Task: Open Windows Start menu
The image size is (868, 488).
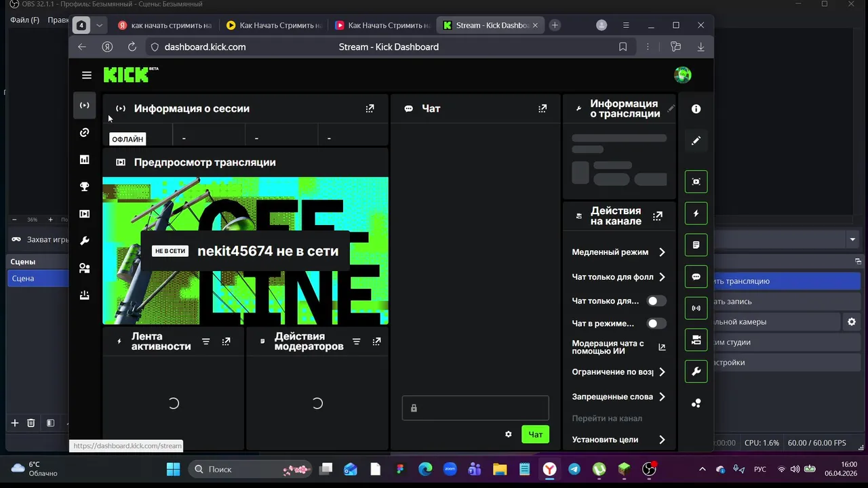Action: 173,469
